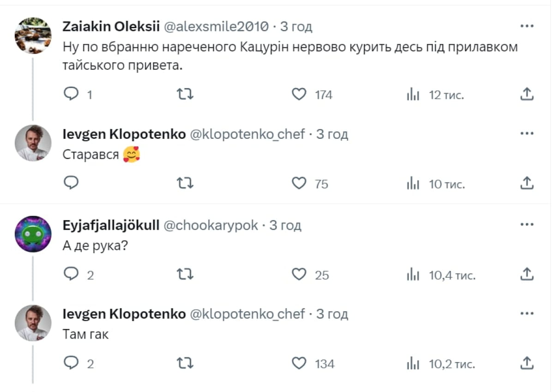This screenshot has height=392, width=554.
Task: Like the tweet with 174 likes
Action: (x=300, y=95)
